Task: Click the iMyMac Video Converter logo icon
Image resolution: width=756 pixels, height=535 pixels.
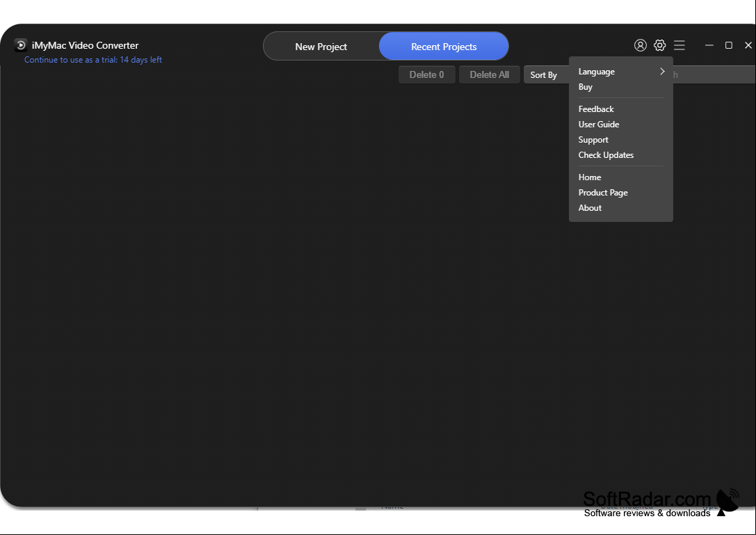Action: coord(21,45)
